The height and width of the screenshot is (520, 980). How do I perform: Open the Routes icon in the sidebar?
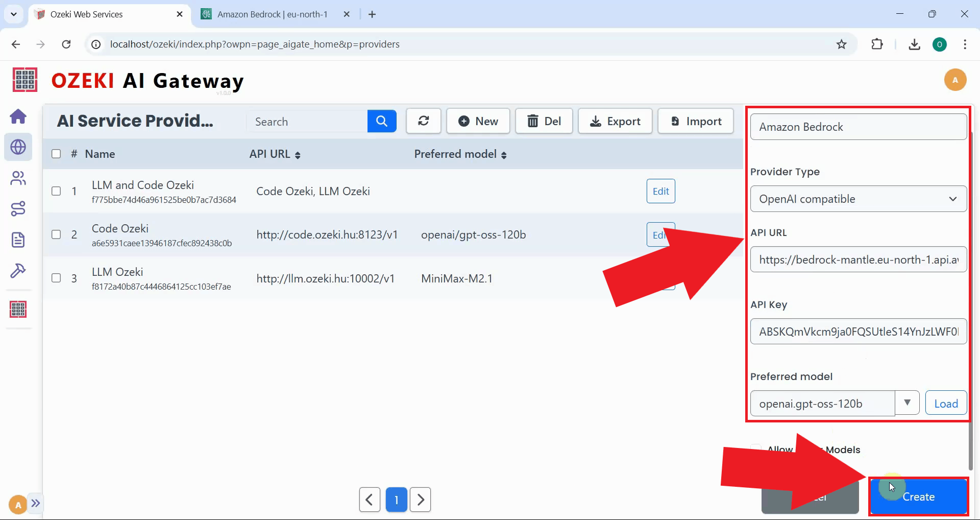18,208
